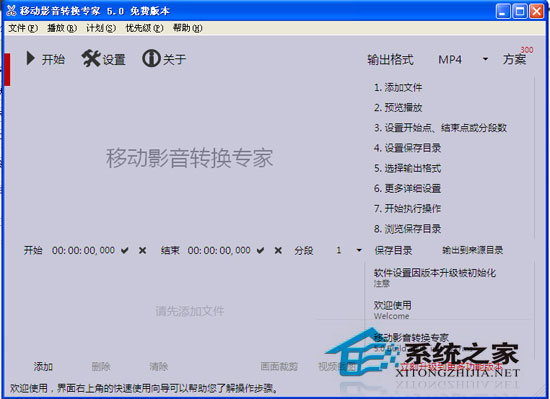The image size is (550, 399).
Task: Expand the MP4 output format dropdown arrow
Action: [485, 59]
